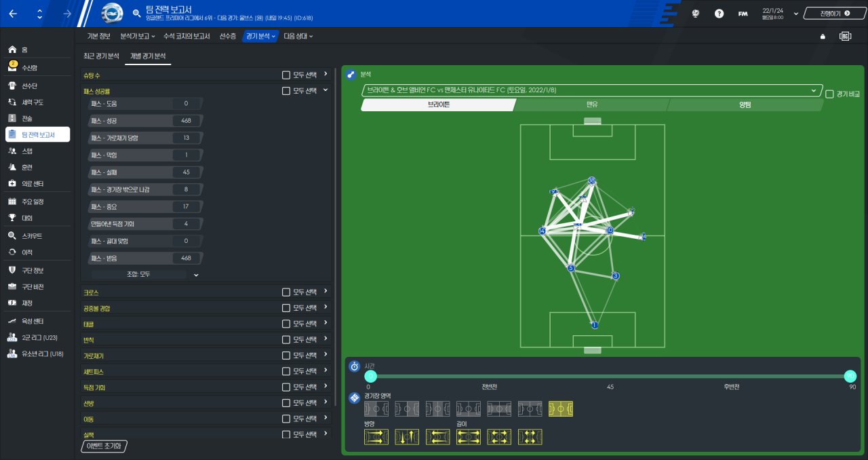Open 재정 finances in sidebar

(37, 303)
